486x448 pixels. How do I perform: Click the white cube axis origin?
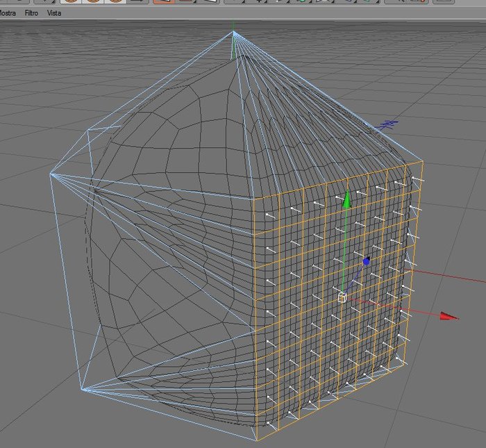[342, 297]
